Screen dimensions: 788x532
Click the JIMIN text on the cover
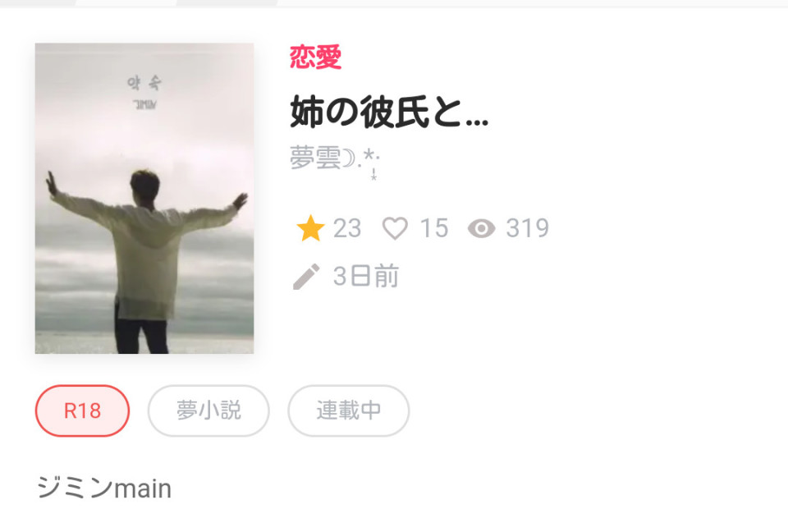tap(144, 104)
